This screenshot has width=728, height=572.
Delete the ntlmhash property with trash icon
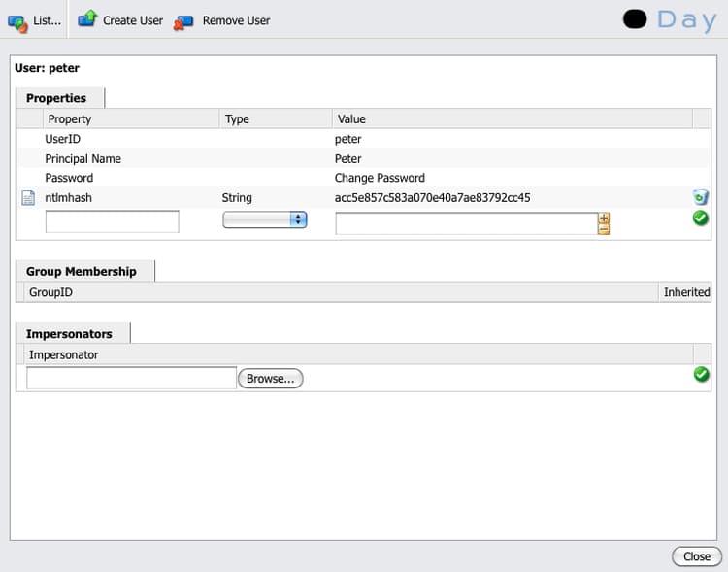pyautogui.click(x=700, y=197)
